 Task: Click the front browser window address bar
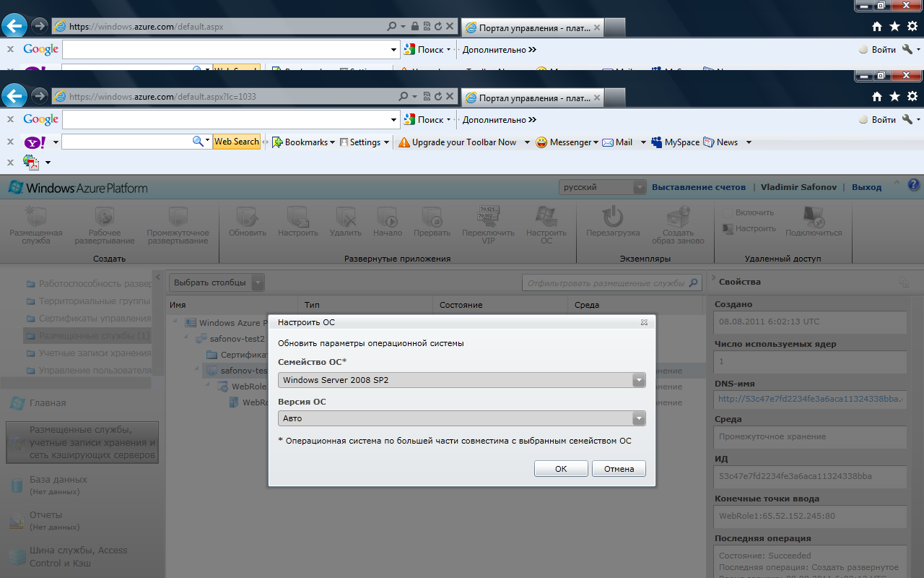223,96
